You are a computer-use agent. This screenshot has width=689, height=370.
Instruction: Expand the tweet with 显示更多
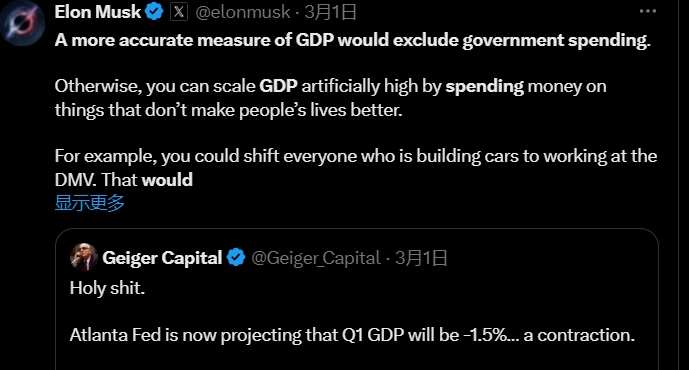pos(90,203)
